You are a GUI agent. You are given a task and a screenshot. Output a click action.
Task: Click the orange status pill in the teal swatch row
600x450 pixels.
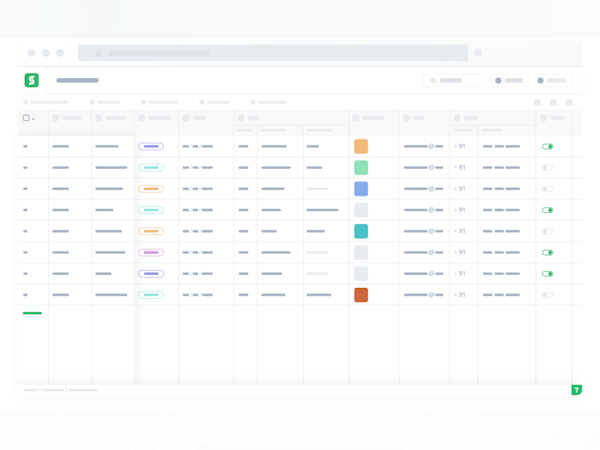coord(151,232)
